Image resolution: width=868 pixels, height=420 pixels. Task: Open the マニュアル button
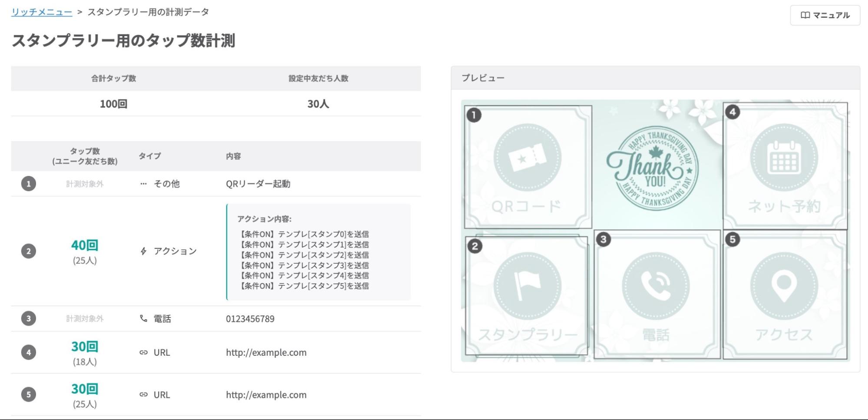coord(825,15)
